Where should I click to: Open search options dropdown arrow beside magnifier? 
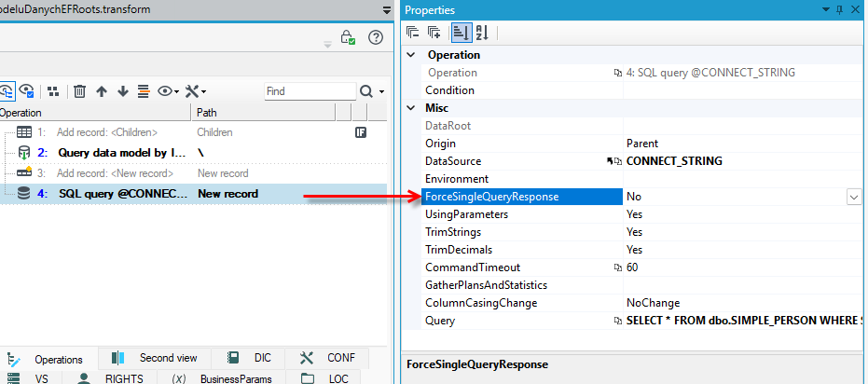(381, 92)
